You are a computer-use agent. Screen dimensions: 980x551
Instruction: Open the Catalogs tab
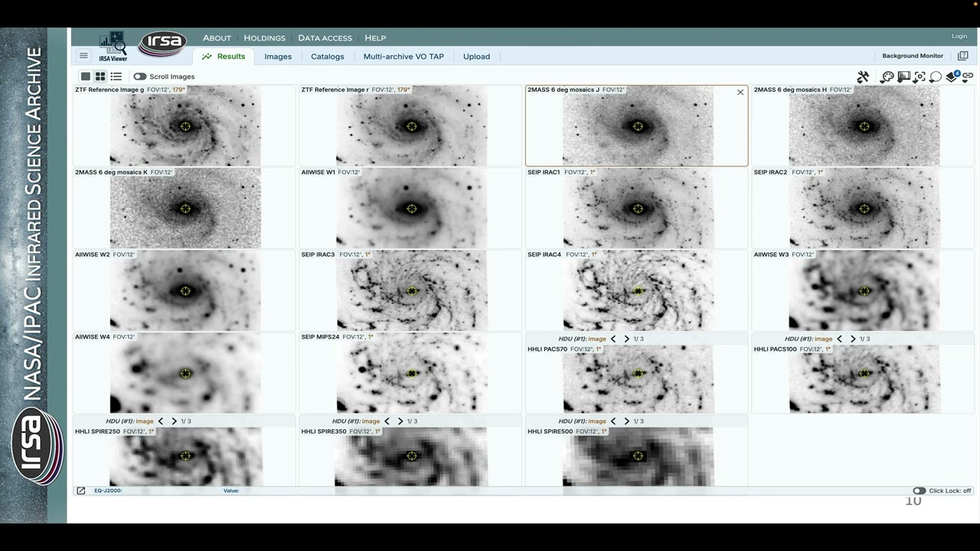tap(328, 57)
